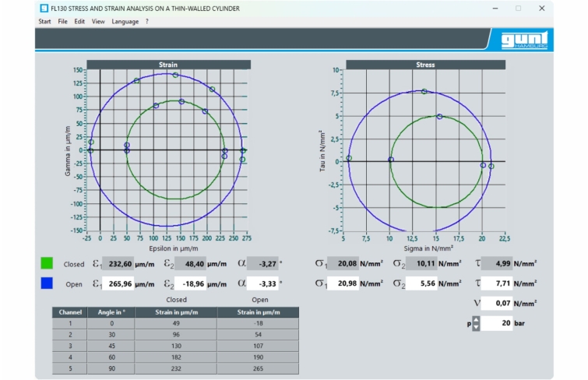This screenshot has width=588, height=380.
Task: Click the FL130 application icon in title bar
Action: [x=44, y=9]
